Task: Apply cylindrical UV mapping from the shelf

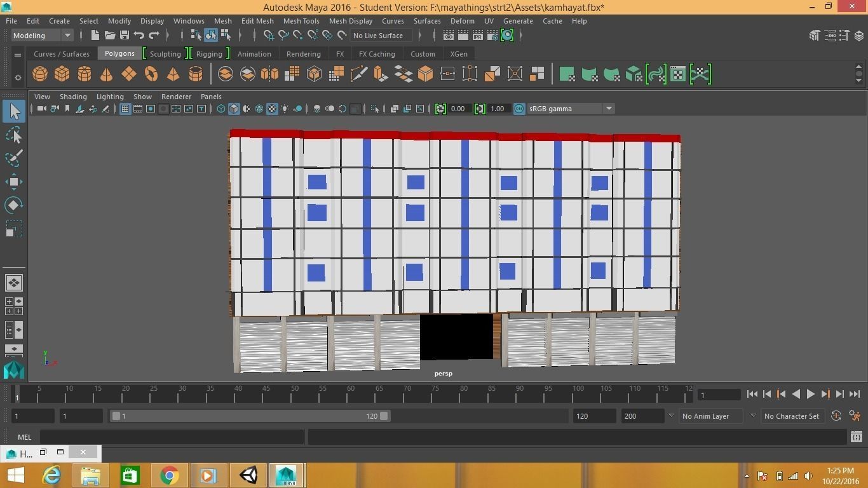Action: coord(590,74)
